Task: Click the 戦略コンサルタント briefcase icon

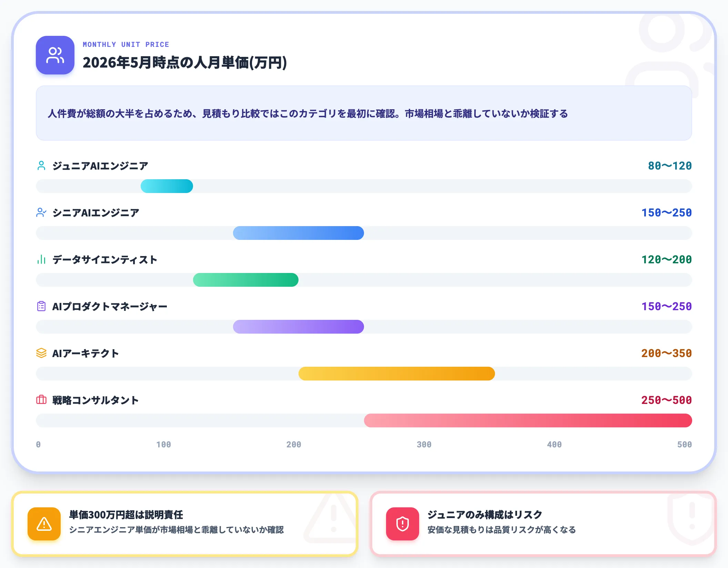Action: point(41,400)
